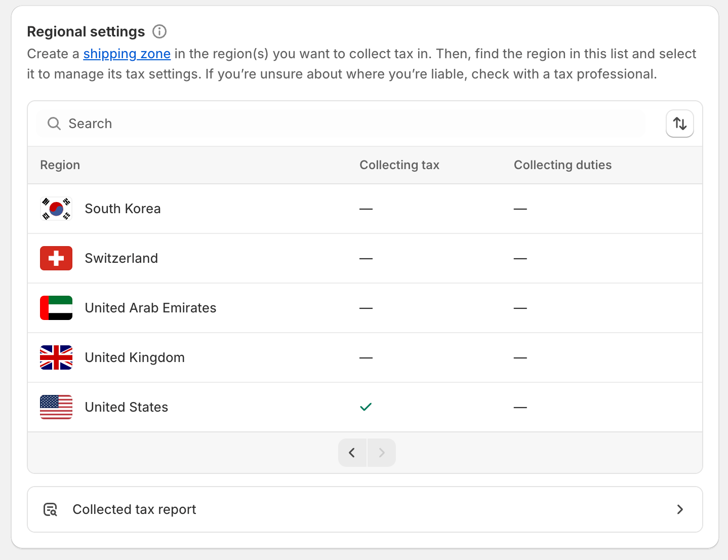The height and width of the screenshot is (560, 728).
Task: Click the Collecting tax column header
Action: click(399, 165)
